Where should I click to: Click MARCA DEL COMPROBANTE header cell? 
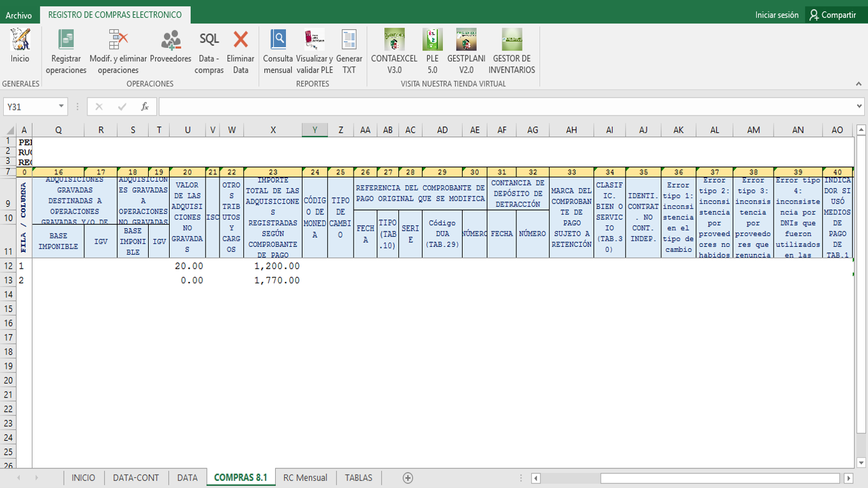point(571,218)
